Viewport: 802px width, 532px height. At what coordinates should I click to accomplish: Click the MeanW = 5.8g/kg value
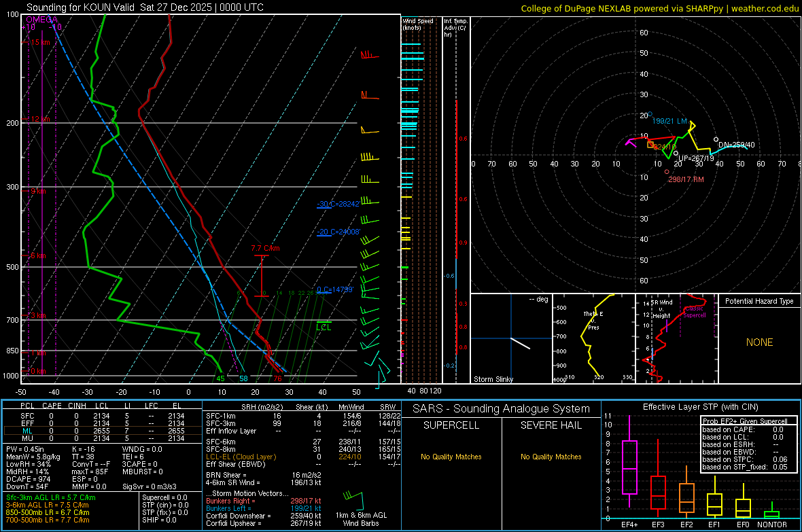click(33, 457)
